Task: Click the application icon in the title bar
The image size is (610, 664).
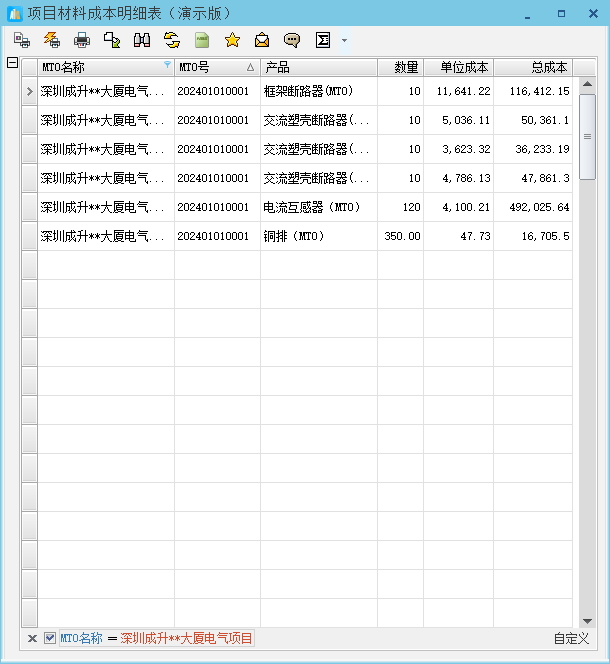Action: 15,14
